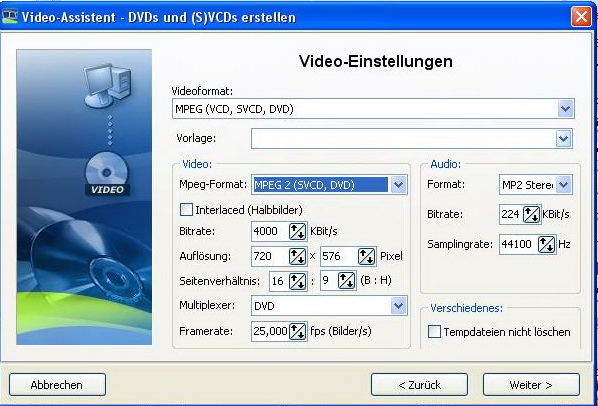
Task: Click the Verschiedenes group label
Action: (x=466, y=308)
